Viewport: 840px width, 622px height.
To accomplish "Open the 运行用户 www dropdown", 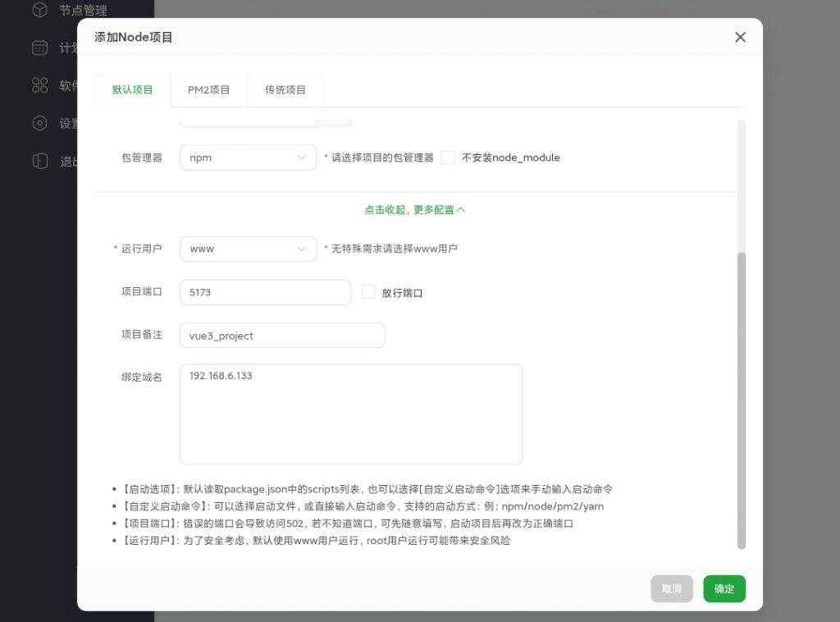I will coord(248,248).
